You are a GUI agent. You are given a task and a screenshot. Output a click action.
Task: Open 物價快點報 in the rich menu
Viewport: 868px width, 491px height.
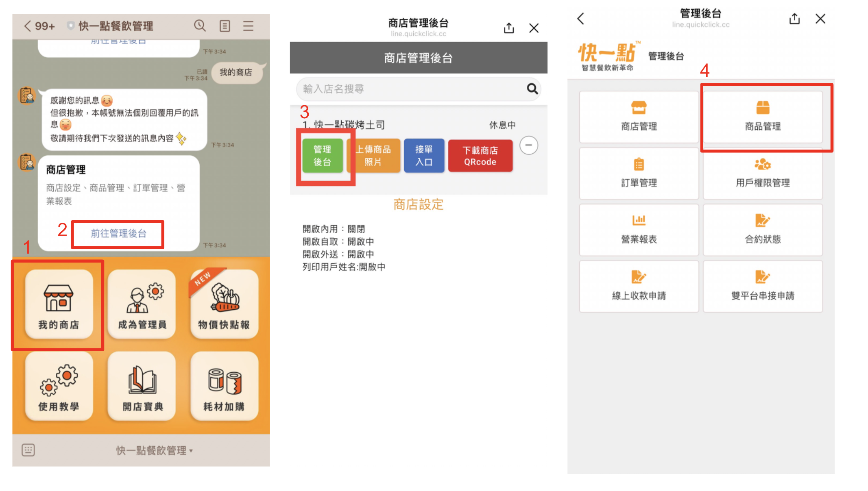tap(224, 304)
